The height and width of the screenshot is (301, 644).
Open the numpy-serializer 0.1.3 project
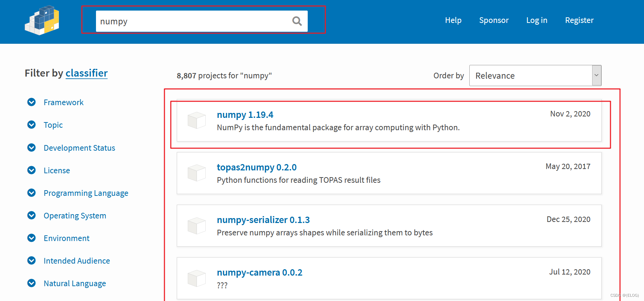point(263,220)
